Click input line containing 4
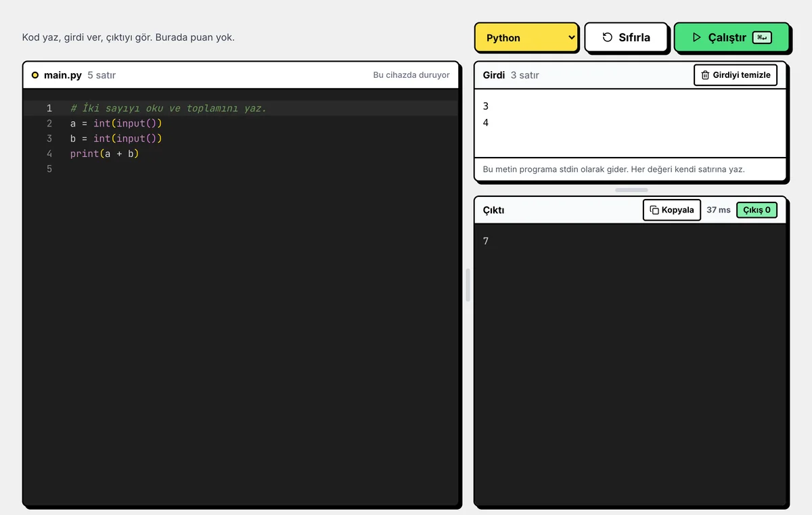Viewport: 812px width, 515px height. point(486,122)
